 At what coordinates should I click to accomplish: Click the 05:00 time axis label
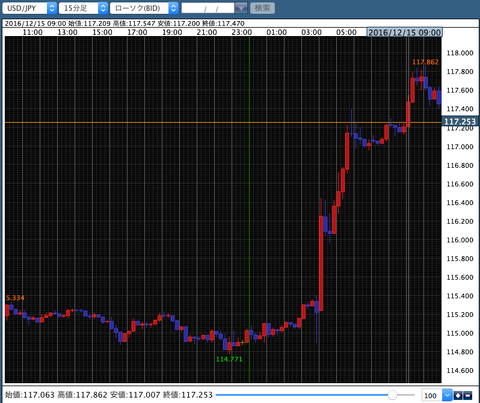346,32
